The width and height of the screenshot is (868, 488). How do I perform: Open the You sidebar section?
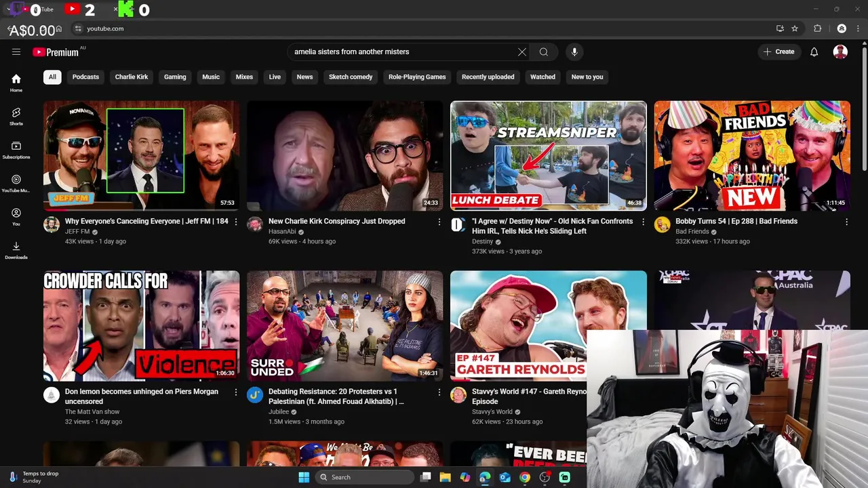(16, 217)
